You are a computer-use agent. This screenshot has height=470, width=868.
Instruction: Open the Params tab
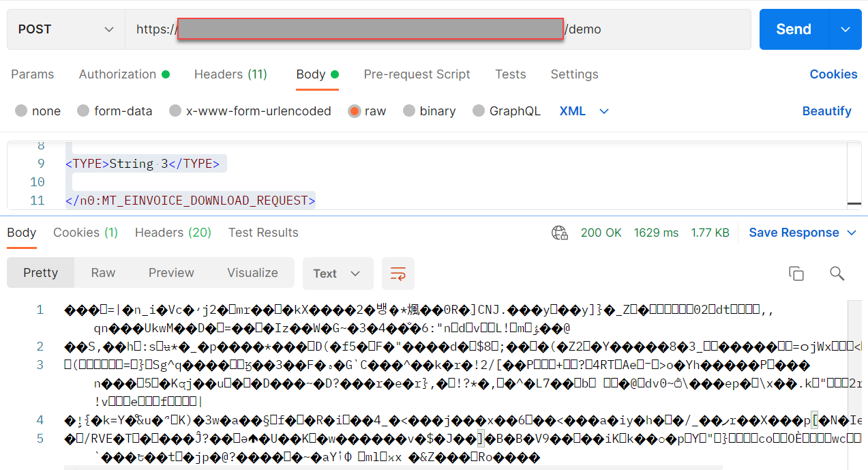(33, 74)
